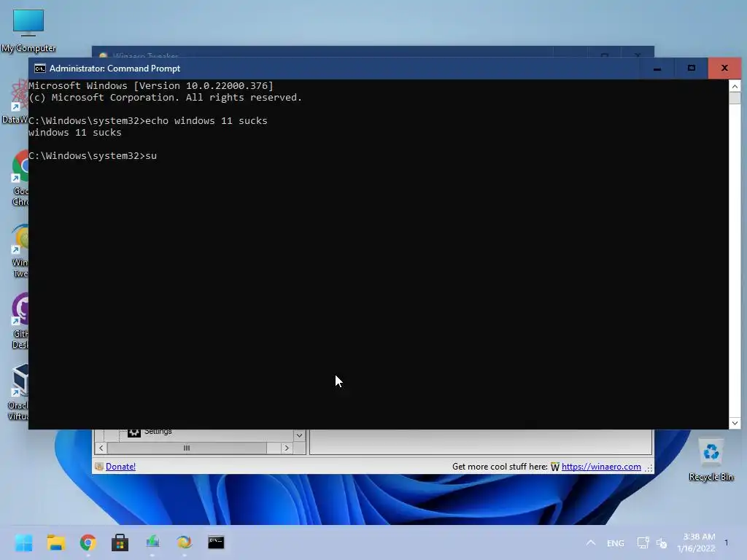Select the GitHub Desktop shortcut icon
The width and height of the screenshot is (747, 560).
(20, 322)
